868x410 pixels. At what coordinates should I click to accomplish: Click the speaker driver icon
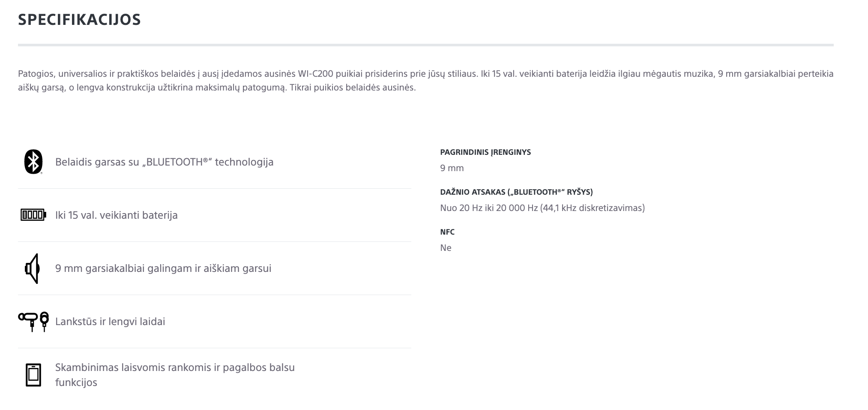(33, 268)
